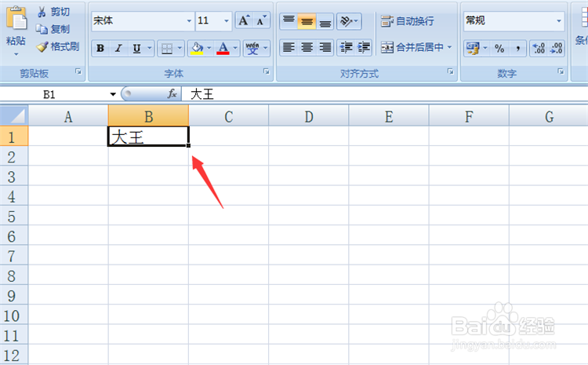Increase font size with large A
This screenshot has height=365, width=588.
[x=244, y=20]
